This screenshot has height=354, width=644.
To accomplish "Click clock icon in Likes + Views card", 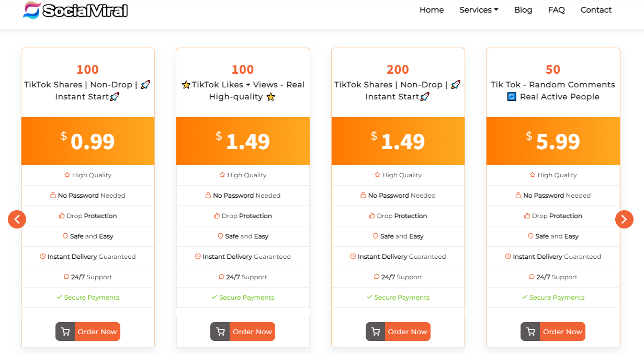I will [198, 257].
